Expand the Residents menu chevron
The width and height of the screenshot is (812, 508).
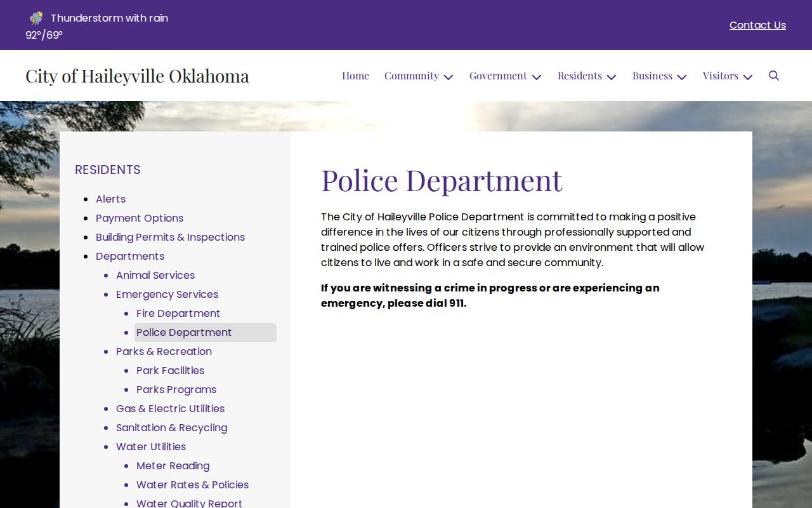click(x=612, y=77)
